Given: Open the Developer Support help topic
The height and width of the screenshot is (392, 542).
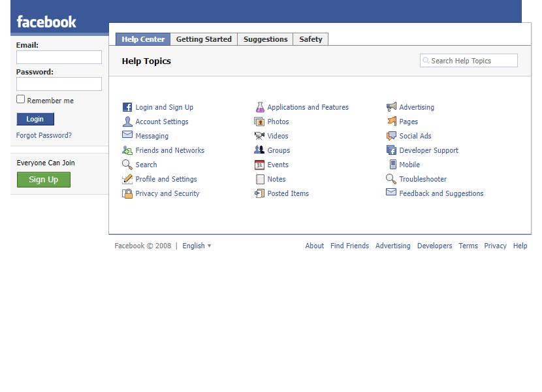Looking at the screenshot, I should click(428, 150).
